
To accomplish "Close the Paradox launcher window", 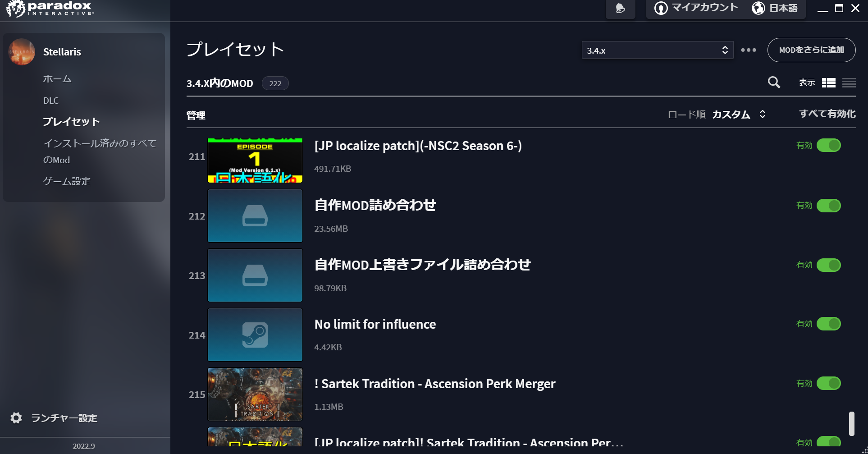I will [855, 8].
